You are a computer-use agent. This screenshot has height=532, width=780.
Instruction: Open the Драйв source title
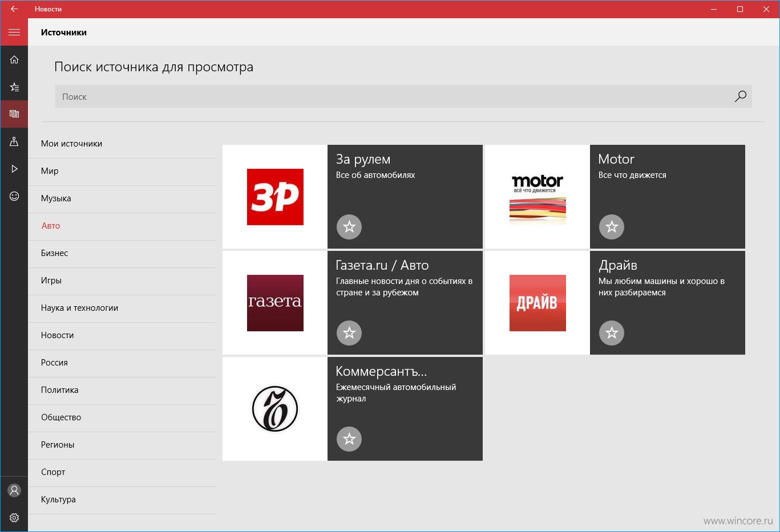(x=618, y=266)
